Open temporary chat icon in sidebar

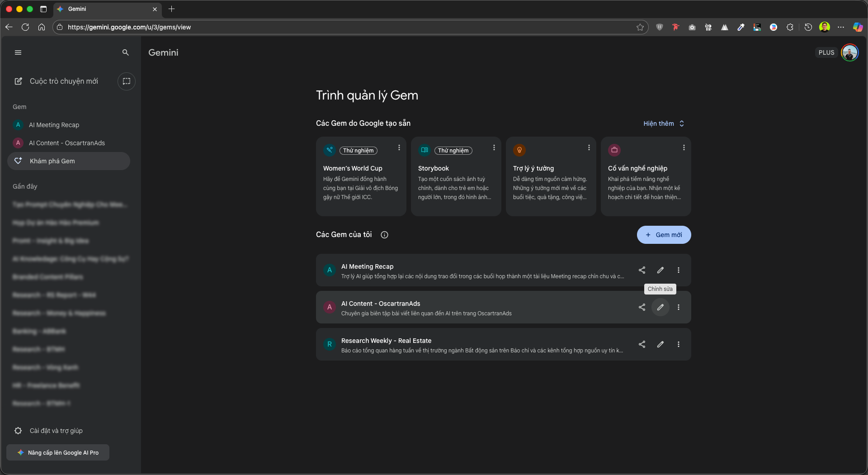(x=127, y=81)
